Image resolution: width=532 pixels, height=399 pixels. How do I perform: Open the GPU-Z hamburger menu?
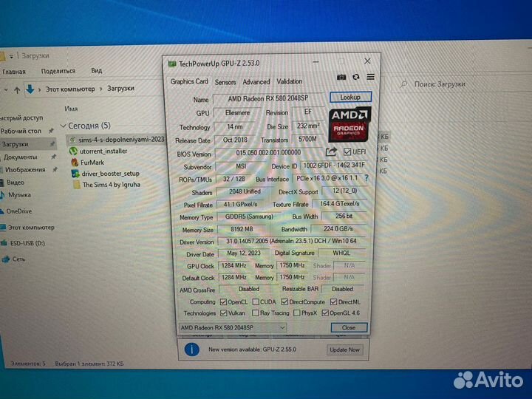click(x=370, y=77)
